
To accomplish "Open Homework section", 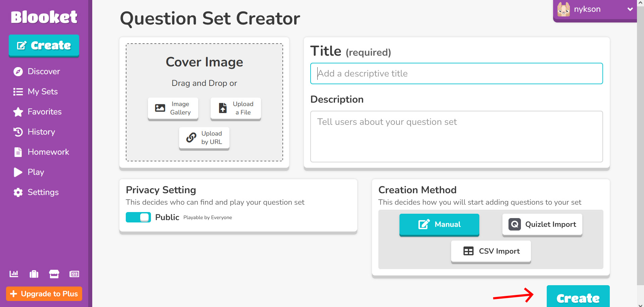I will [41, 152].
